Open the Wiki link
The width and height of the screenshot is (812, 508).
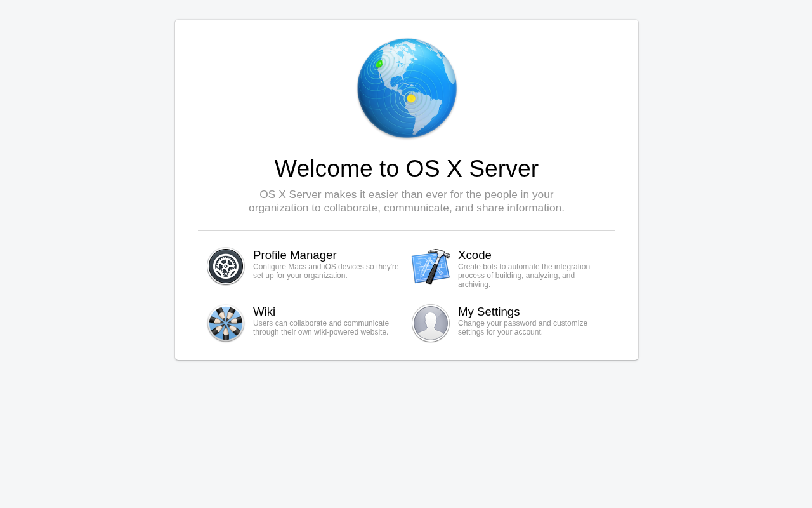coord(264,312)
